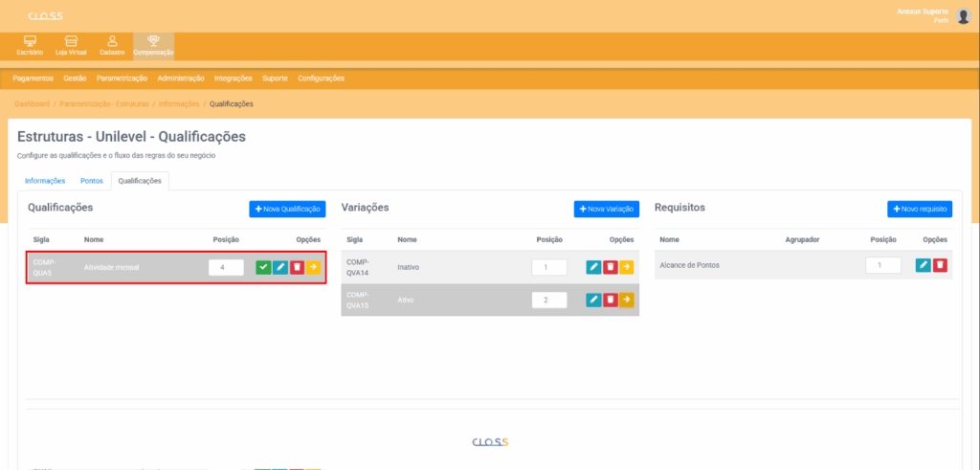Screen dimensions: 980x470
Task: Open the Parametrização menu
Action: tap(122, 78)
